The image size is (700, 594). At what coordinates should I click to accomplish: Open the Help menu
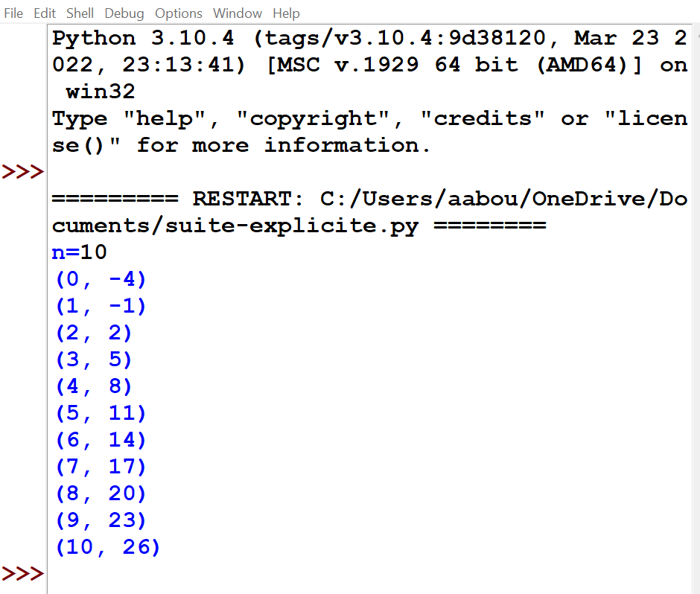[286, 13]
